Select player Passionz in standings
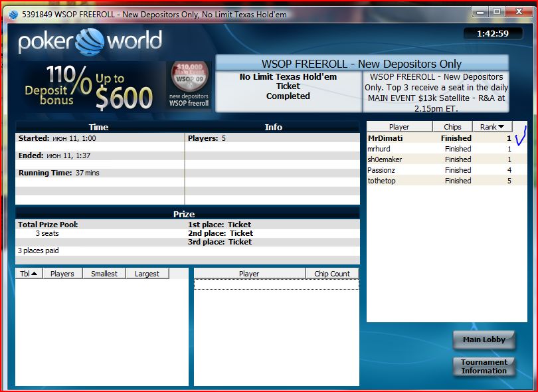This screenshot has height=392, width=538. pyautogui.click(x=447, y=170)
